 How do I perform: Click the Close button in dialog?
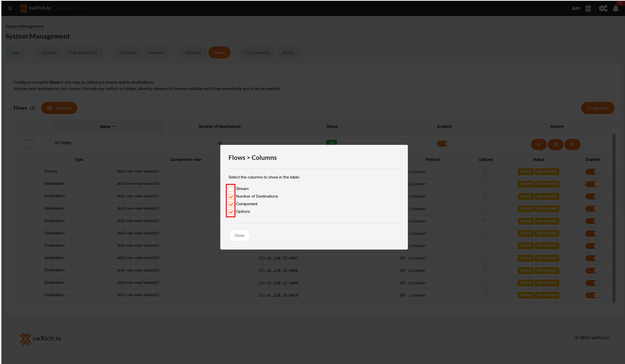pos(239,235)
